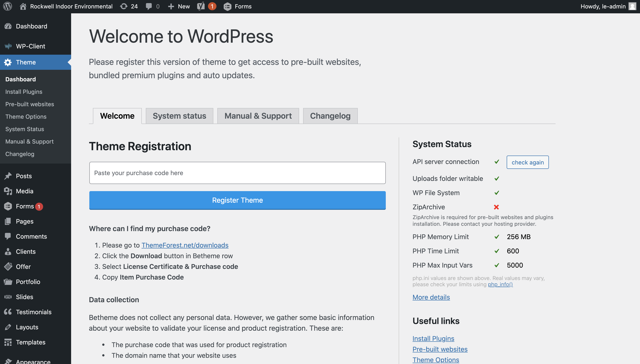
Task: Click the Templates grid icon
Action: 8,342
